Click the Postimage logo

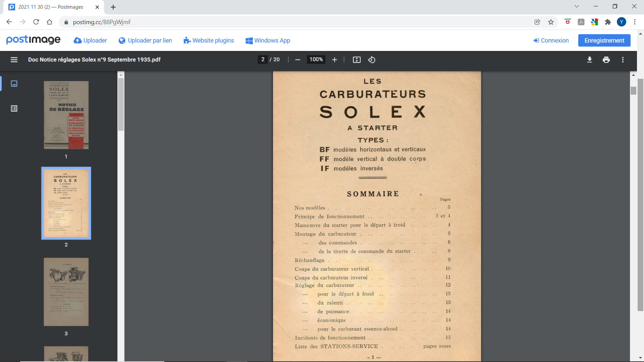(33, 40)
